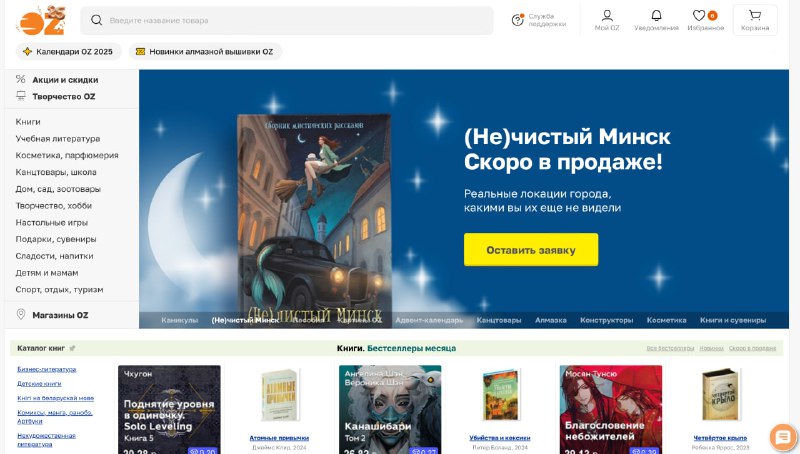Open Акции и скидки section
This screenshot has width=800, height=454.
tap(65, 80)
